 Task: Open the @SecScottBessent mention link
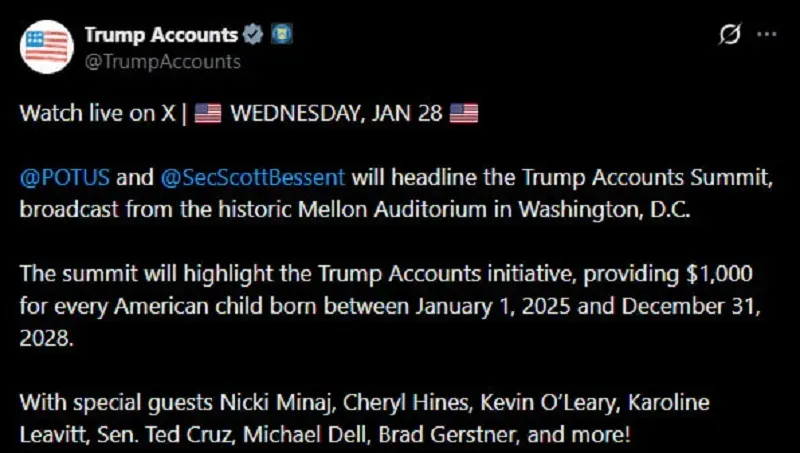click(252, 178)
